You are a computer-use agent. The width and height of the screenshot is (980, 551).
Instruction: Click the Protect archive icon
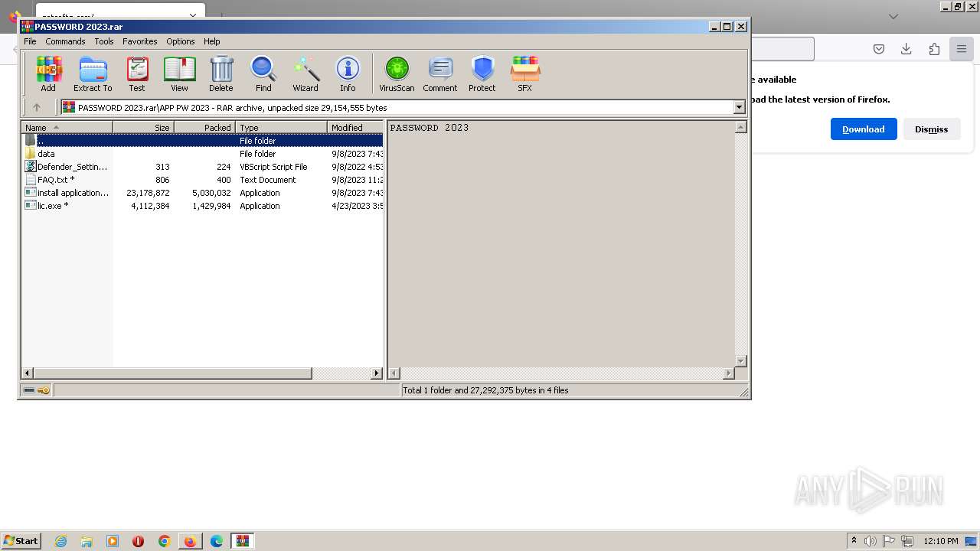482,74
